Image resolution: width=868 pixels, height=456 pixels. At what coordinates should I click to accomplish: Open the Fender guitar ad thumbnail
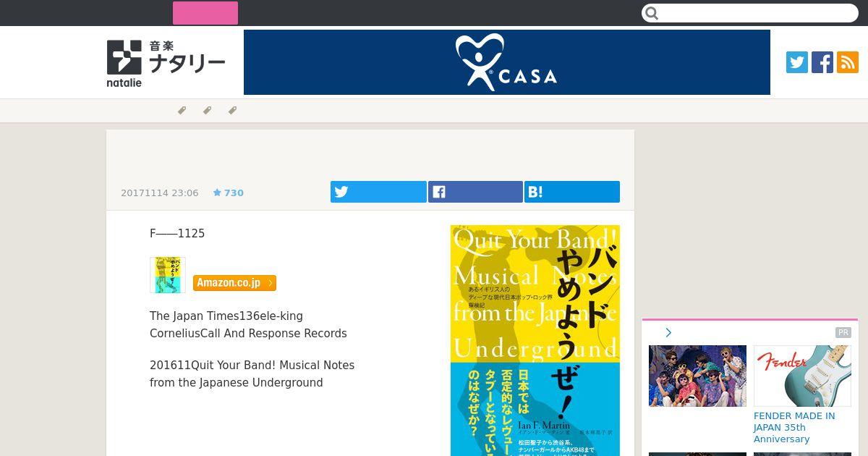tap(802, 376)
